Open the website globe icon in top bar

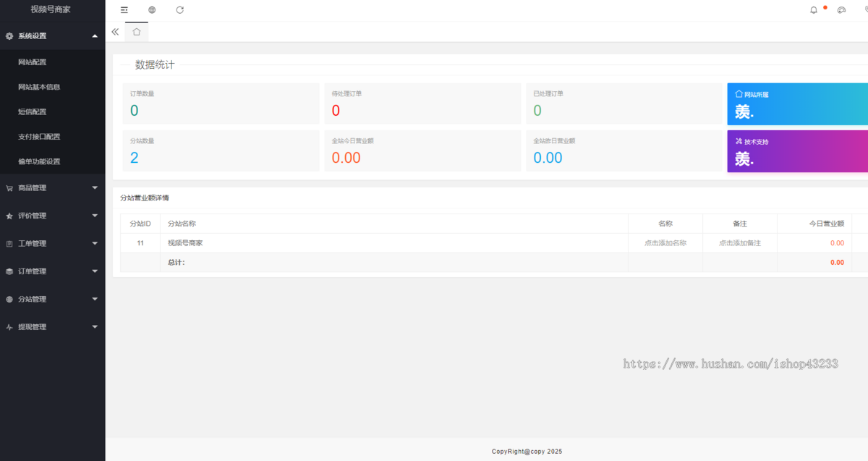152,10
